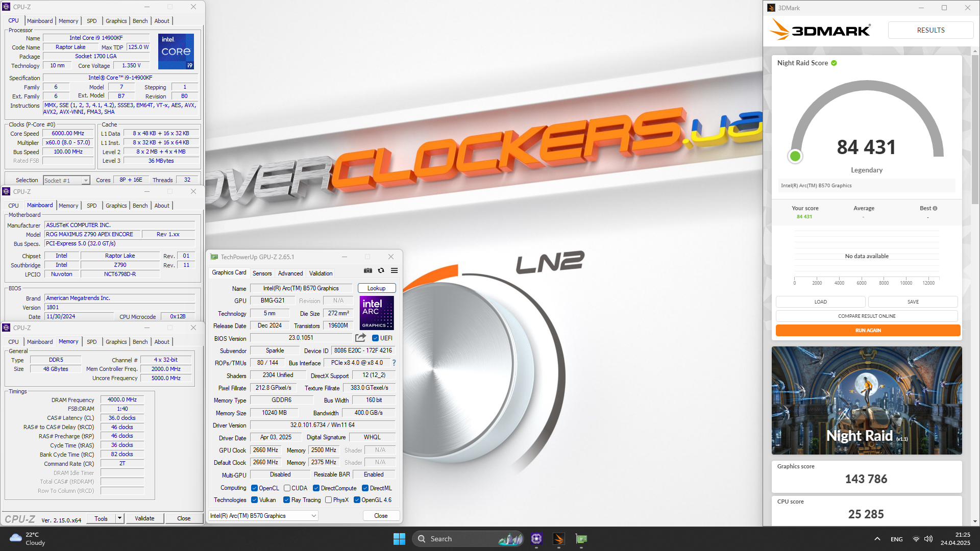Screen dimensions: 980x551
Task: Click the GPU-Z refresh icon
Action: point(381,271)
